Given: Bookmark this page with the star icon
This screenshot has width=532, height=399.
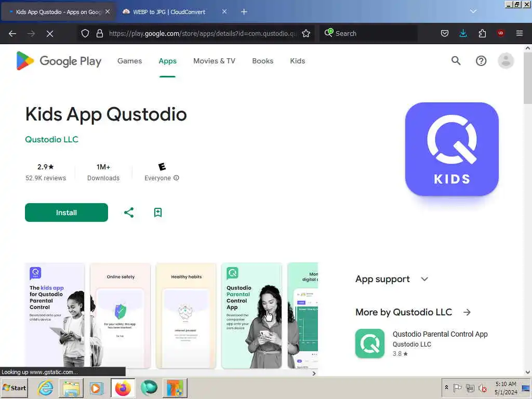Looking at the screenshot, I should (x=306, y=33).
